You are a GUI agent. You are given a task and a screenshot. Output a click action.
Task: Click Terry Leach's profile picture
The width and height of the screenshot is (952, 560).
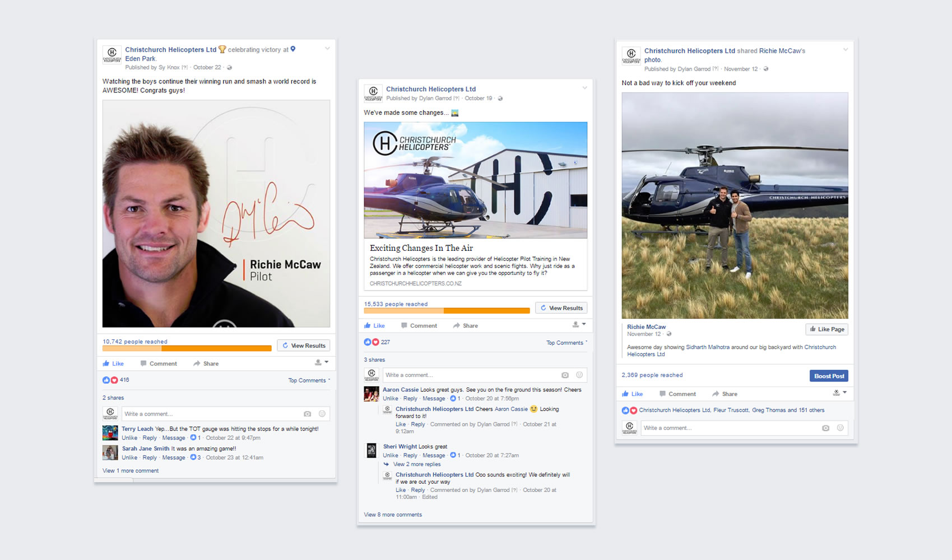(110, 433)
